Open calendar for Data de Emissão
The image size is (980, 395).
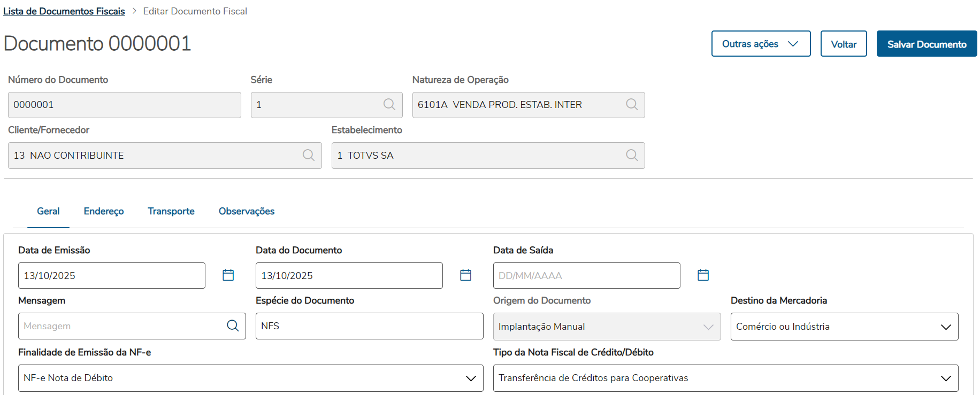coord(228,275)
